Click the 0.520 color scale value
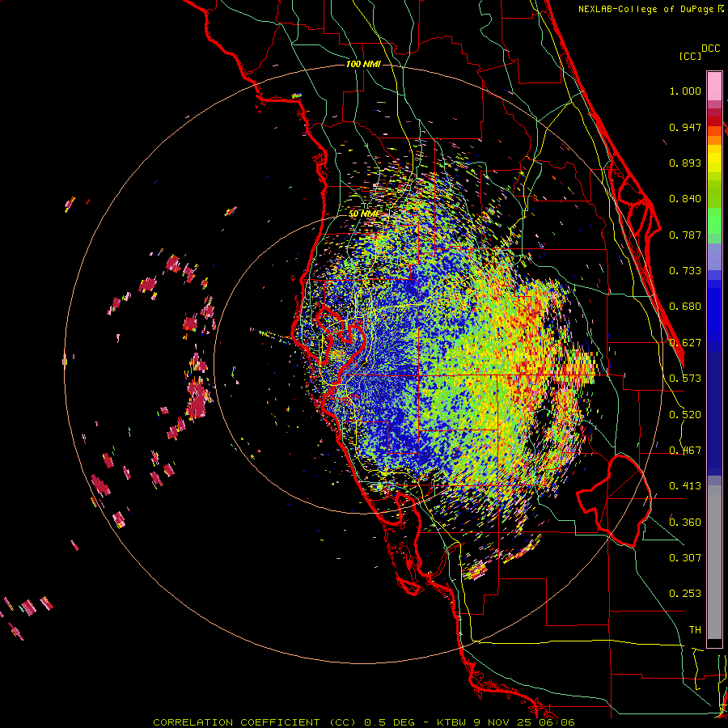728x728 pixels. click(x=685, y=415)
